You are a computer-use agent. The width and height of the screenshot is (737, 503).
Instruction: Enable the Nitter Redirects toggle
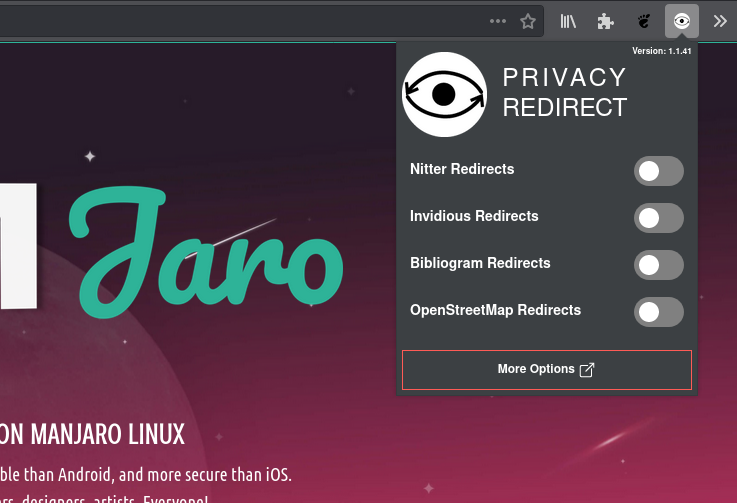click(658, 171)
